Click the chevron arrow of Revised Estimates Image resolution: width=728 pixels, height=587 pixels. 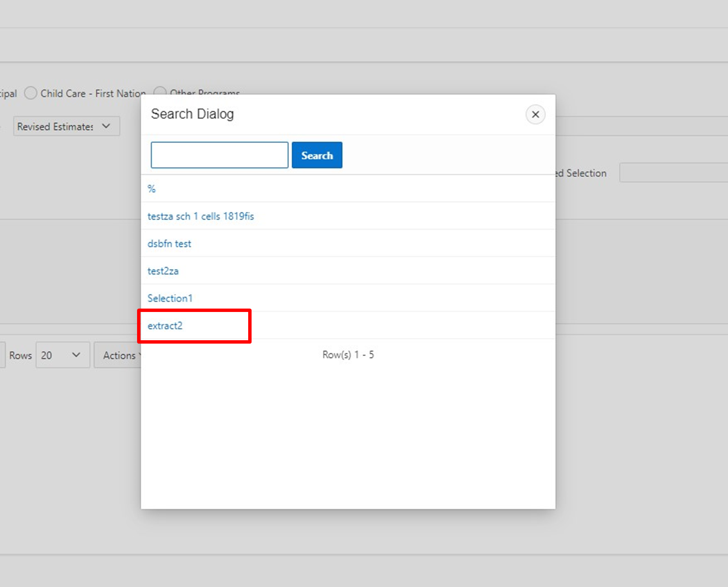click(106, 126)
